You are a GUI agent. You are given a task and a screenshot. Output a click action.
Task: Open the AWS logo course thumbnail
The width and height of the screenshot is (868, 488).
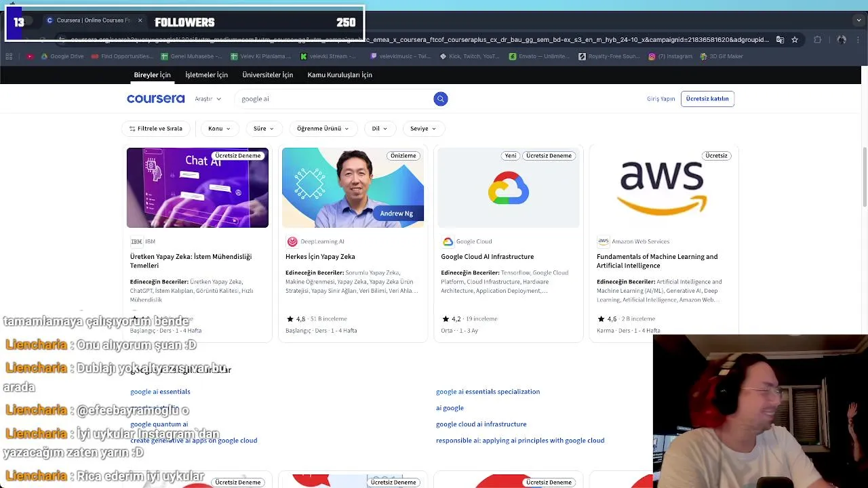tap(664, 188)
